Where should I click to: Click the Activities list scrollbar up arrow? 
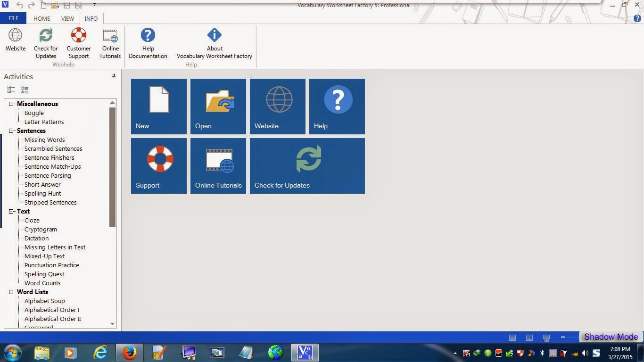tap(112, 102)
